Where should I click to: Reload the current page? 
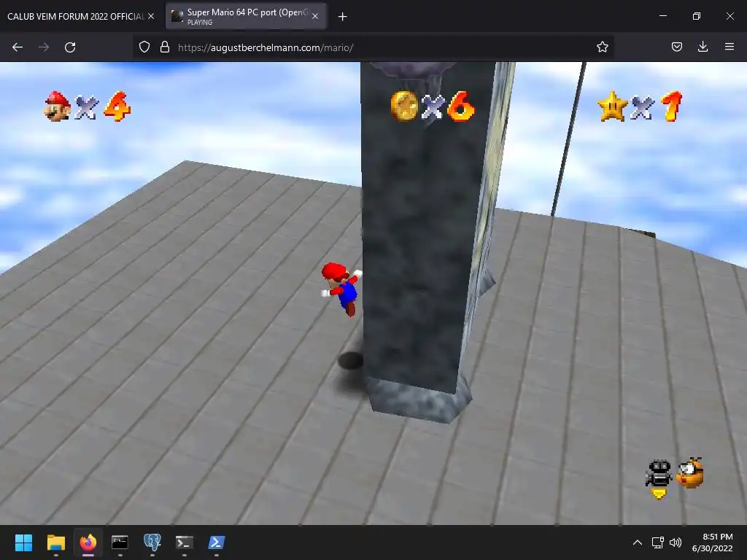tap(70, 47)
